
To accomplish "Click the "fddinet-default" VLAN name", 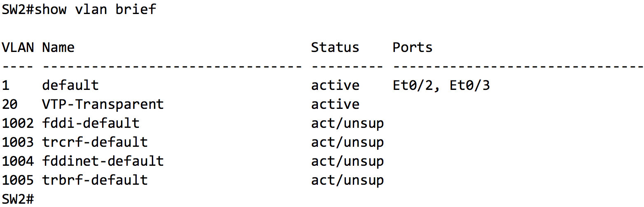I will tap(103, 161).
